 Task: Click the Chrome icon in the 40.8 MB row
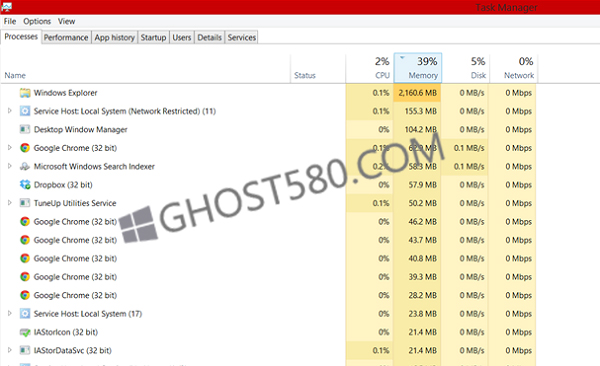point(25,258)
